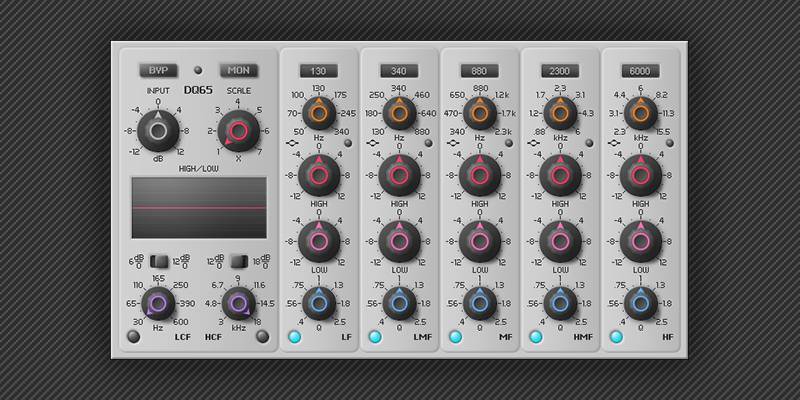This screenshot has height=400, width=800.
Task: Click the HCF frequency knob
Action: 238,304
